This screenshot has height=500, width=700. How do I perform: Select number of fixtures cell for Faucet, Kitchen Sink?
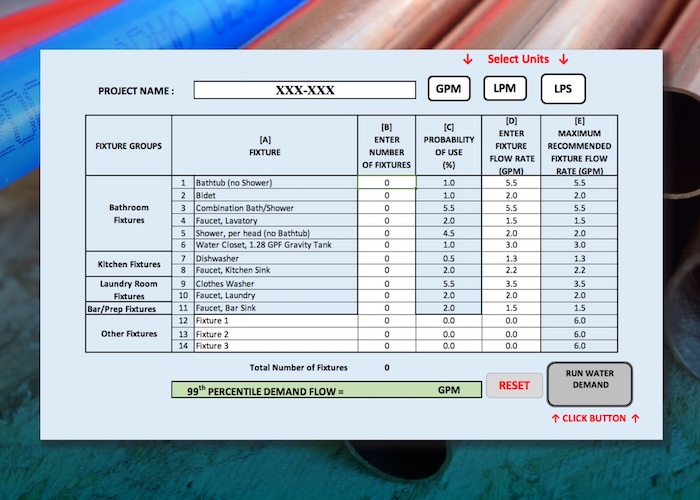click(387, 270)
